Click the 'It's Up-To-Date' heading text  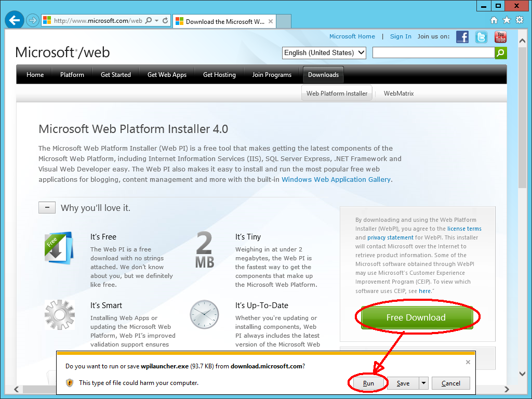[262, 305]
